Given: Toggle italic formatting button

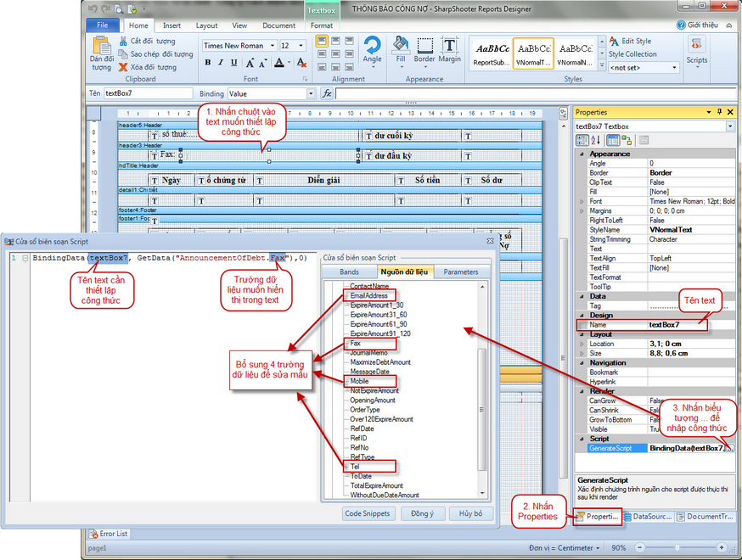Looking at the screenshot, I should pos(221,63).
